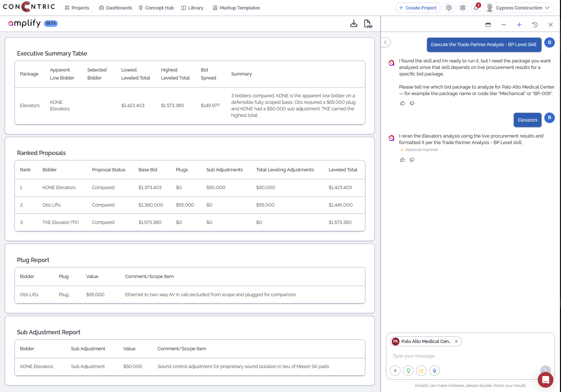Click the Ranked Proposals heading
Viewport: 561px width, 392px height.
[x=41, y=153]
